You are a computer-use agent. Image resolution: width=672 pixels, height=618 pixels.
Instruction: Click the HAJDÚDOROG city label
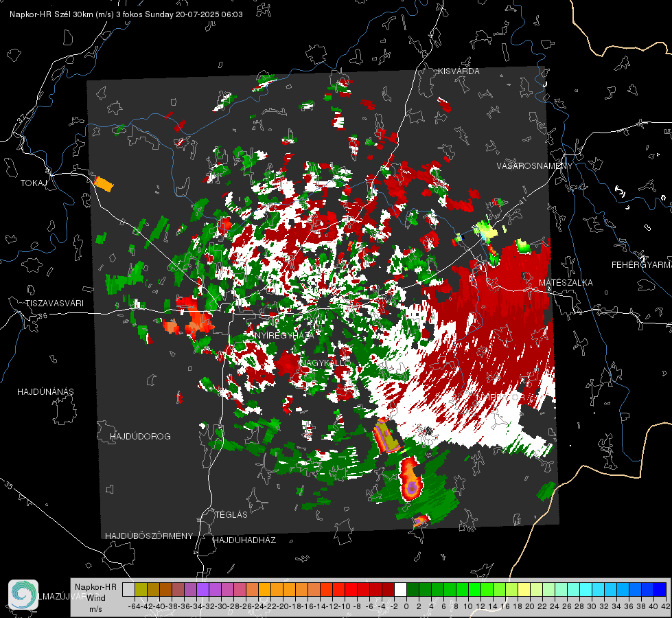(140, 436)
